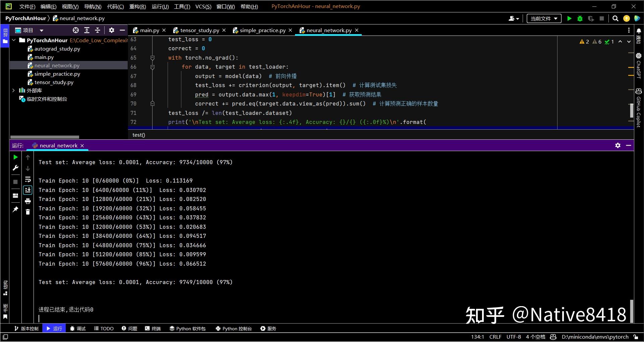Screen dimensions: 644x342
Task: Pin the neural_network run tab
Action: (15, 209)
